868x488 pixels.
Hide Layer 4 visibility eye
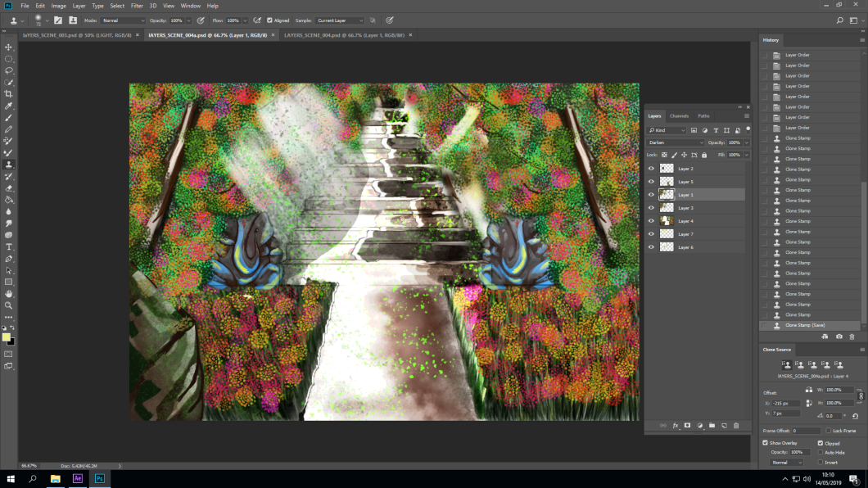651,221
